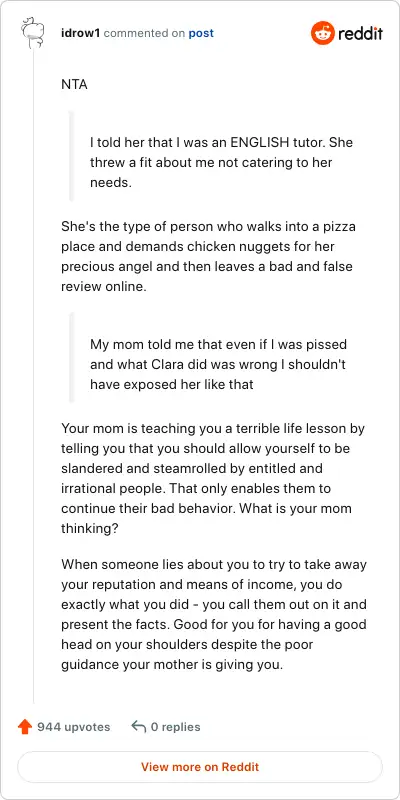Open the "0 replies" label
Image resolution: width=400 pixels, height=800 pixels.
pyautogui.click(x=176, y=727)
